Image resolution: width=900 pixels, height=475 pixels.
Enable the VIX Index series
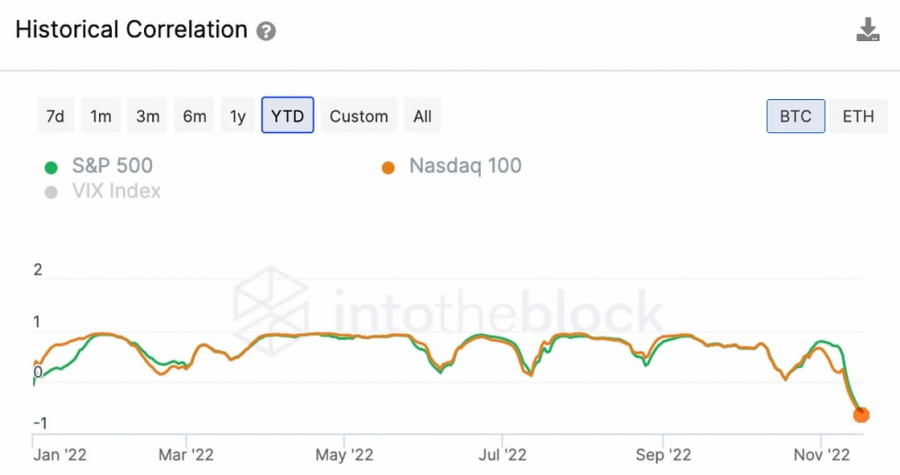click(116, 191)
